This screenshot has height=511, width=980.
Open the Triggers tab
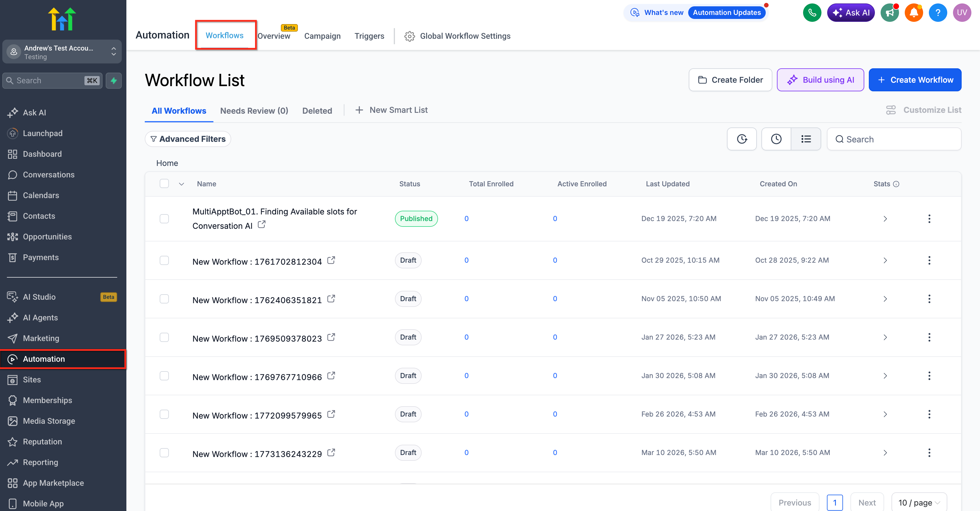[x=369, y=36]
